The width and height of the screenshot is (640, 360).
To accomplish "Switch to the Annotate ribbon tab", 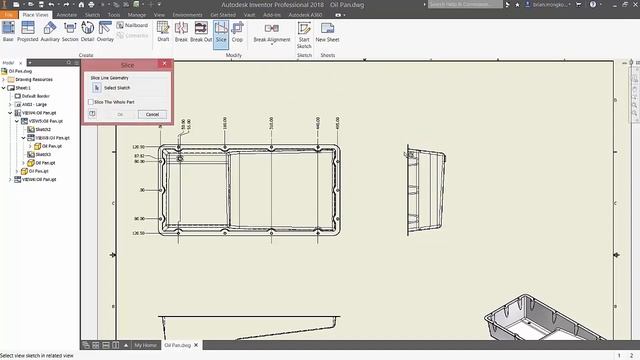I will [67, 15].
